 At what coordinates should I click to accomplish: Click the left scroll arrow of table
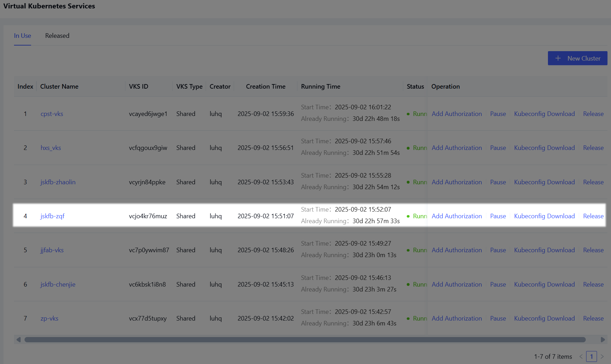click(x=19, y=339)
